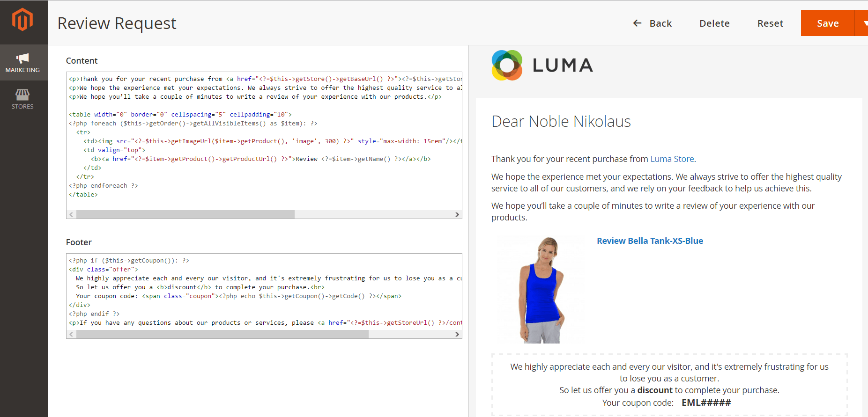Click 'Your coupon code:' line in Footer editor

coord(239,296)
